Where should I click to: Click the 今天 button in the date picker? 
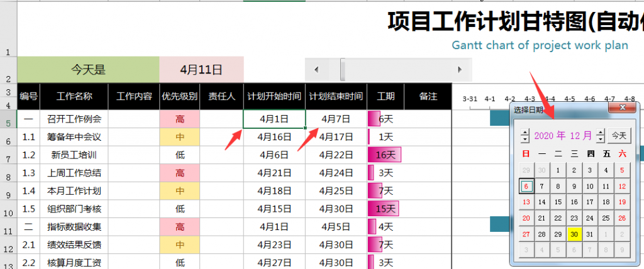[619, 136]
